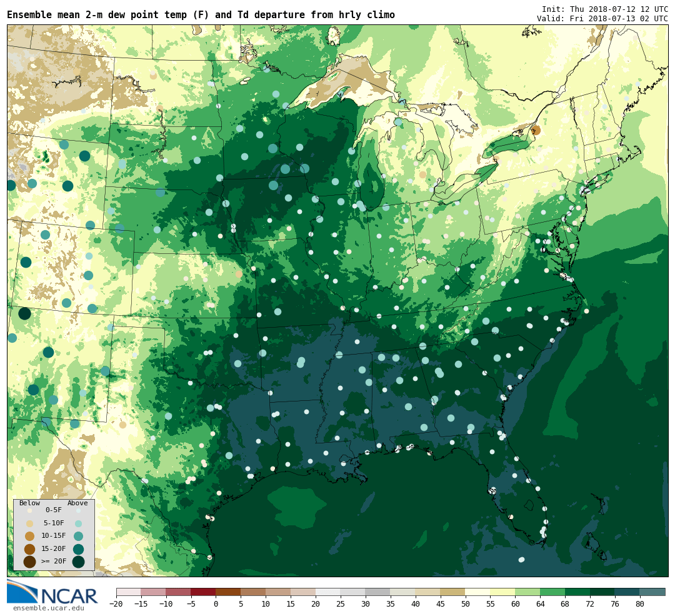Click the orange-brown station dot in New York
This screenshot has height=616, width=675.
point(536,130)
